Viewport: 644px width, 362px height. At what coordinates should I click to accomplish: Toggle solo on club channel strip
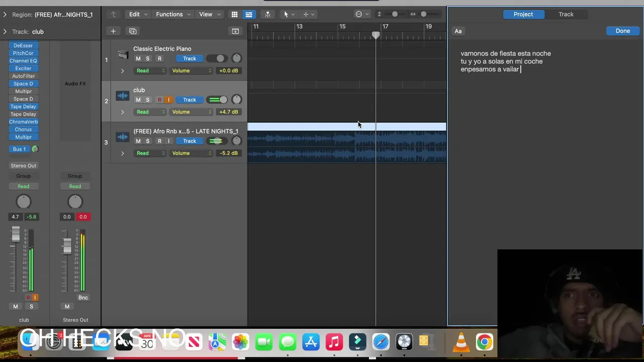[x=31, y=307]
